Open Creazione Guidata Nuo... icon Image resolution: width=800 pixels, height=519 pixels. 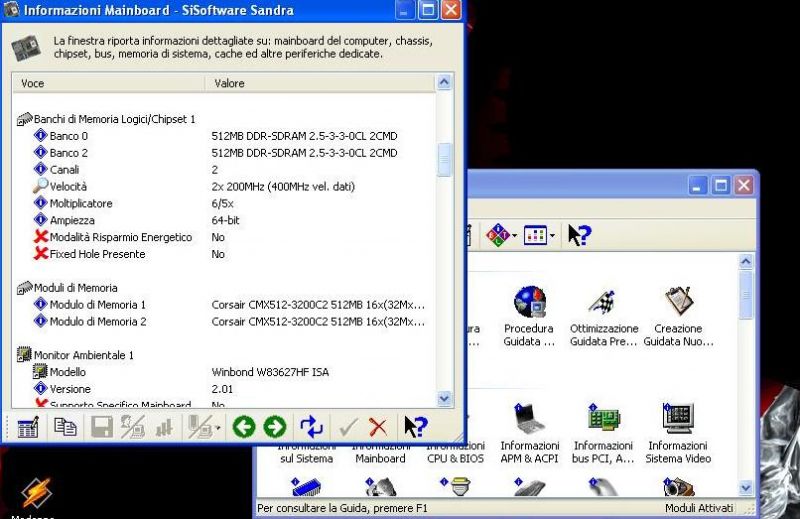pyautogui.click(x=678, y=316)
